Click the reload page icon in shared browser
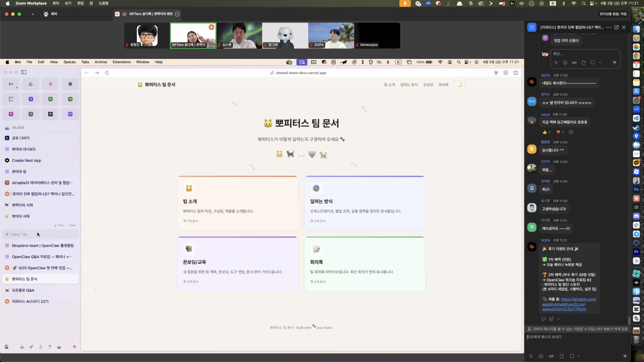The height and width of the screenshot is (362, 644). click(x=107, y=73)
